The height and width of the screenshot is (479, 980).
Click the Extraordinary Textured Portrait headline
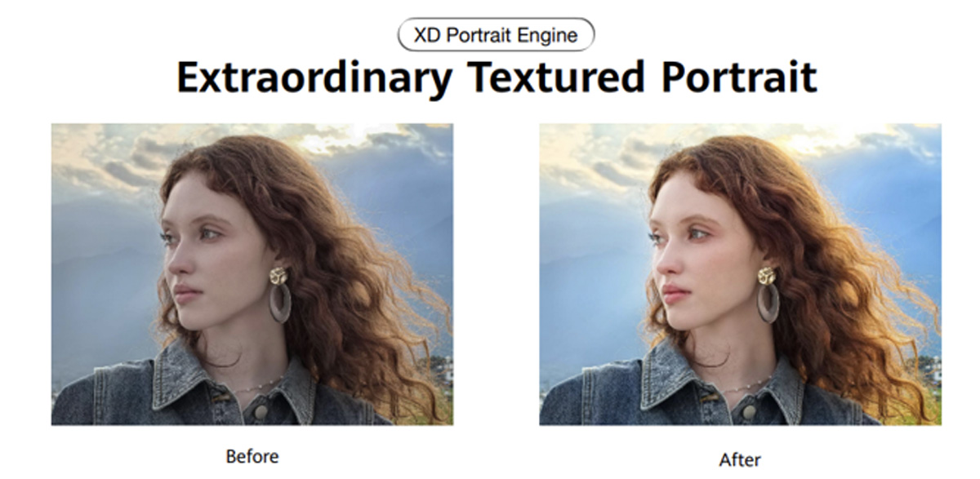[x=497, y=78]
